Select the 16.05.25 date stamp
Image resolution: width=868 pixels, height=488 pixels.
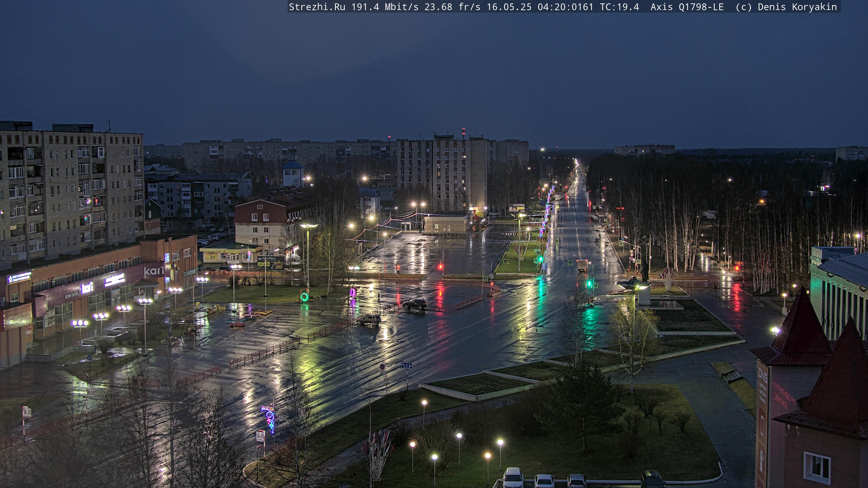pos(509,7)
